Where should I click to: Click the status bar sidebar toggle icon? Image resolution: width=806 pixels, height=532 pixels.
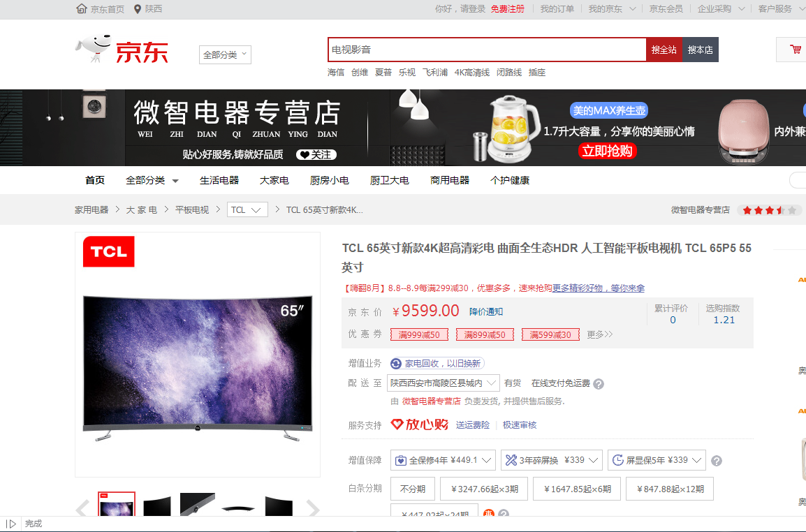click(10, 524)
